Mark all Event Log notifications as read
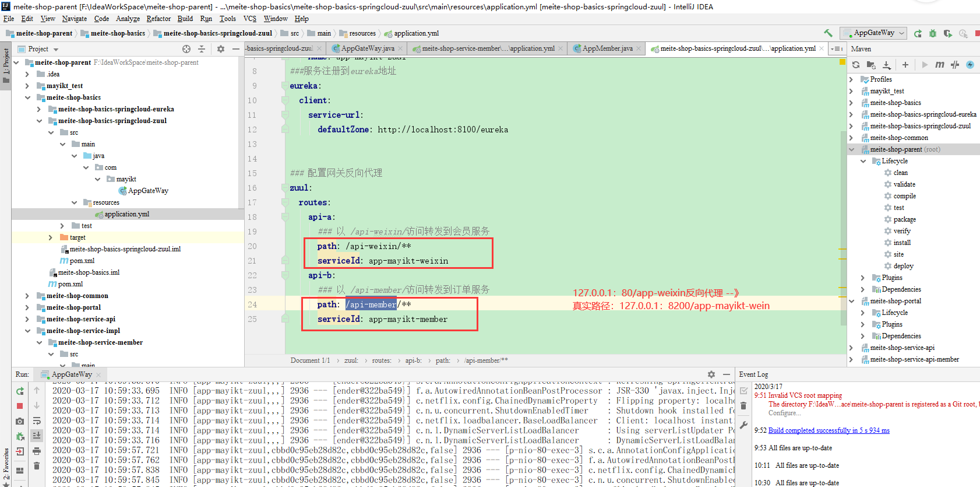The width and height of the screenshot is (980, 487). (743, 391)
